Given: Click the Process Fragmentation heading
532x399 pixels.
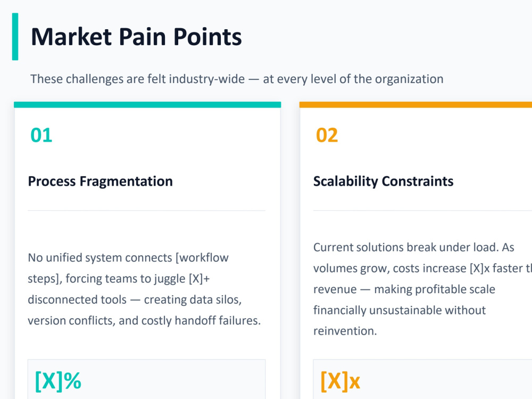Looking at the screenshot, I should [101, 181].
